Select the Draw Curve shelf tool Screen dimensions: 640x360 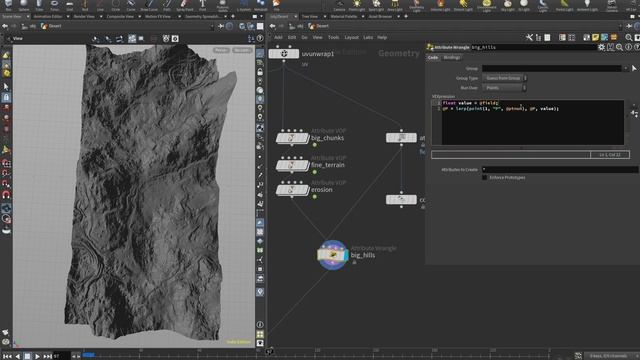[x=149, y=5]
